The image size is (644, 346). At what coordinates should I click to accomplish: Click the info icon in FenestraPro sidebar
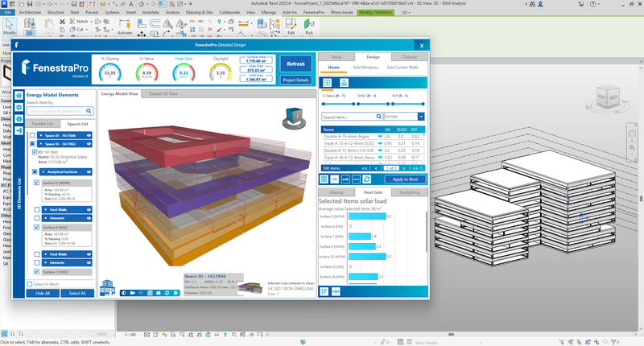(x=19, y=119)
